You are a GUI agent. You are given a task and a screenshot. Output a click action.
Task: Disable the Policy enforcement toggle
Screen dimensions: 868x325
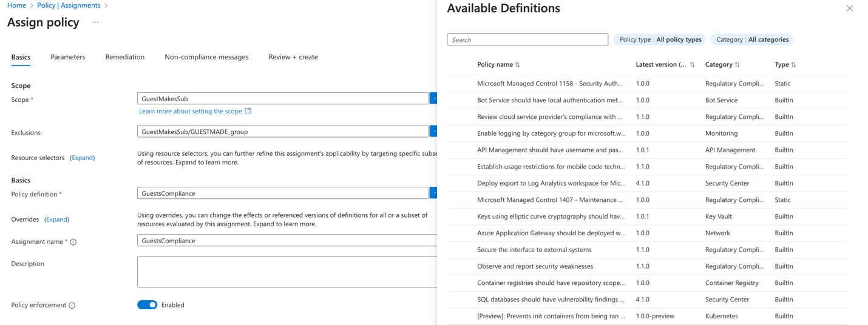tap(147, 305)
